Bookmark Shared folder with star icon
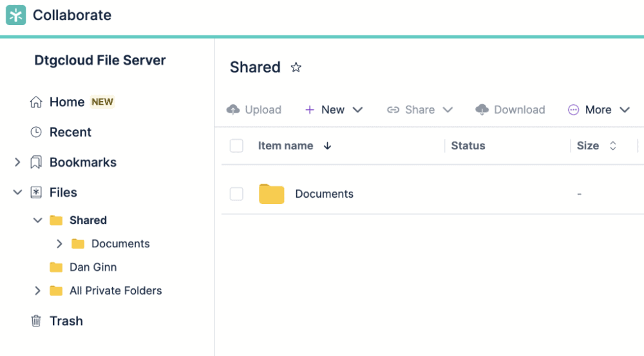 coord(296,68)
